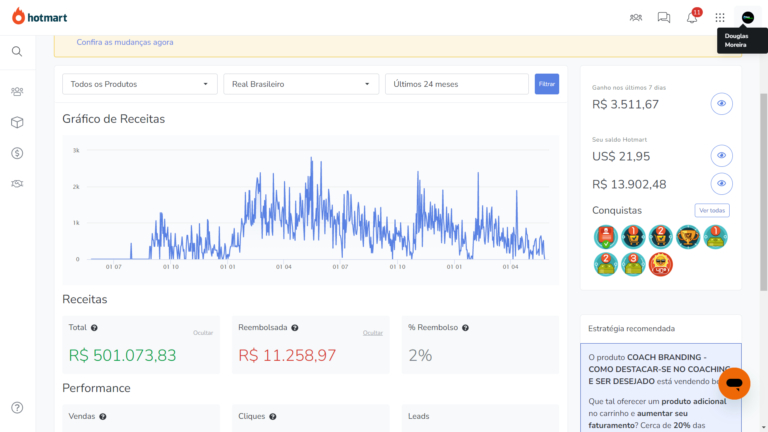Image resolution: width=768 pixels, height=432 pixels.
Task: Open the apps grid icon
Action: [x=720, y=18]
